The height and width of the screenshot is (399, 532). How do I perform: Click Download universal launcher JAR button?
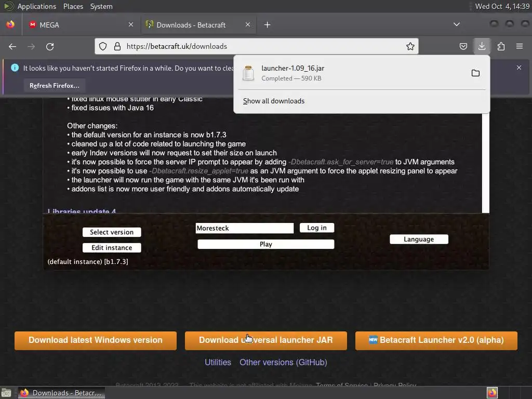(x=265, y=340)
